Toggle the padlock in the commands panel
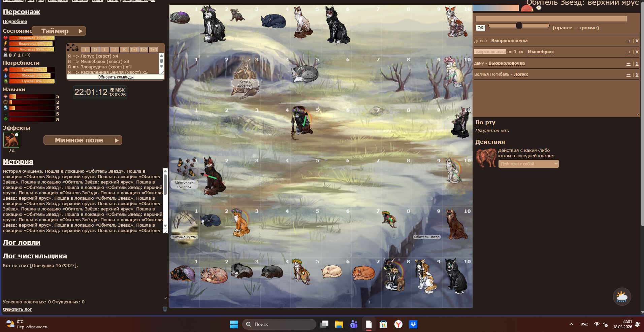 (x=77, y=49)
